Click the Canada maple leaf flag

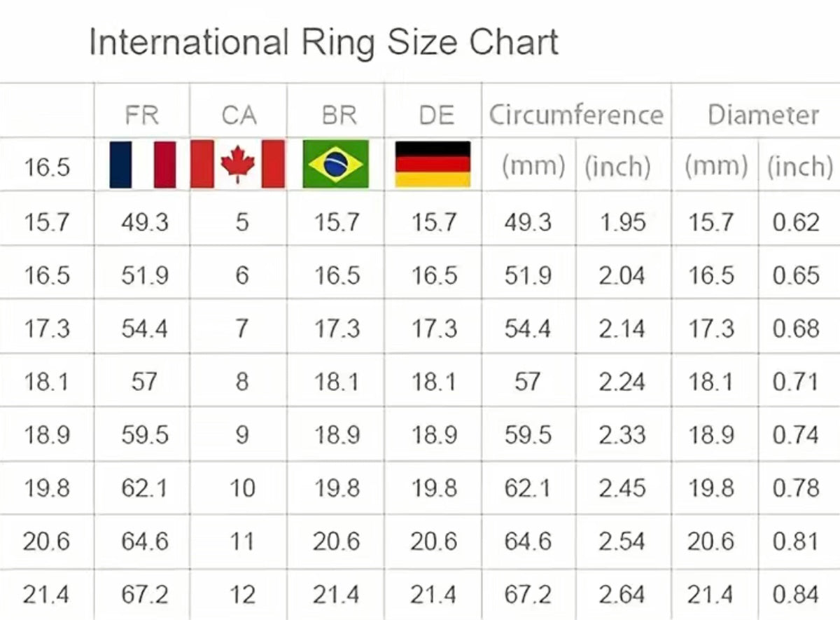click(x=238, y=165)
